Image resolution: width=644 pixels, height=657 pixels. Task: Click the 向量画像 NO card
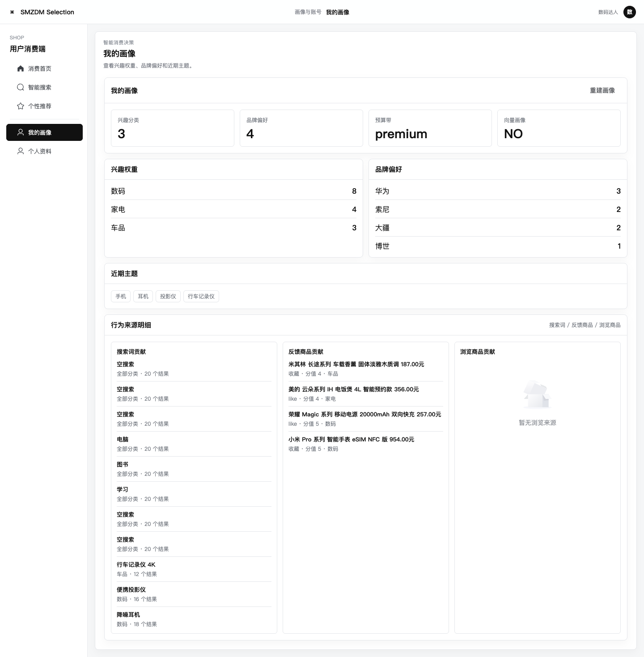point(559,128)
